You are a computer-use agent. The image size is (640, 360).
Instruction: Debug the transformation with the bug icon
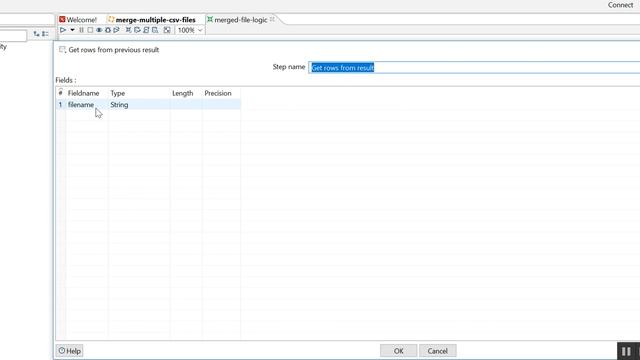tap(108, 30)
